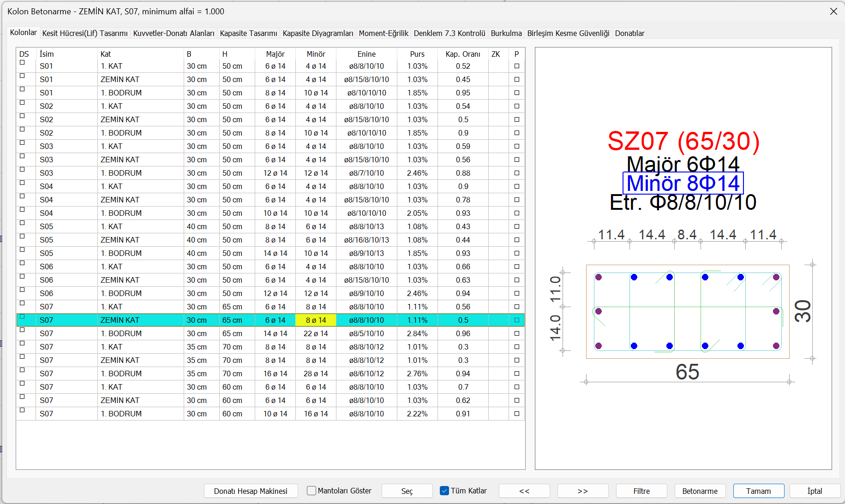Open Kapasite Diyagramları tab
The image size is (845, 504).
click(318, 33)
